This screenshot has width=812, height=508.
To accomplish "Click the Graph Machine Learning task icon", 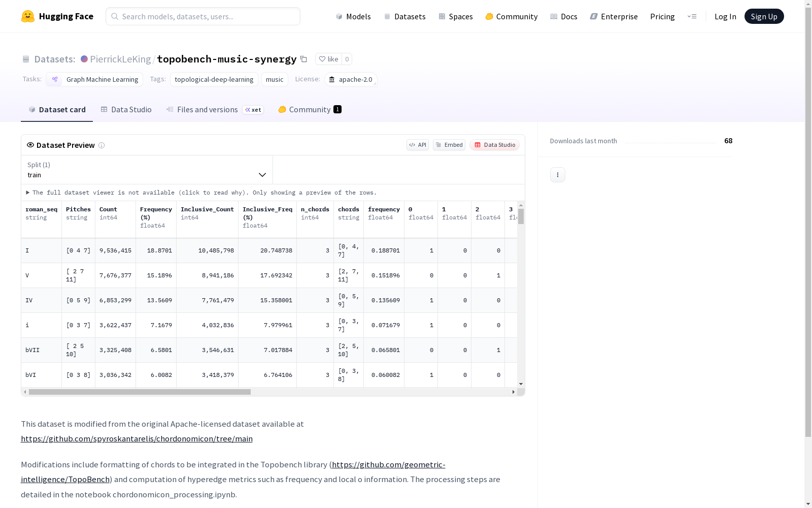I will tap(55, 79).
